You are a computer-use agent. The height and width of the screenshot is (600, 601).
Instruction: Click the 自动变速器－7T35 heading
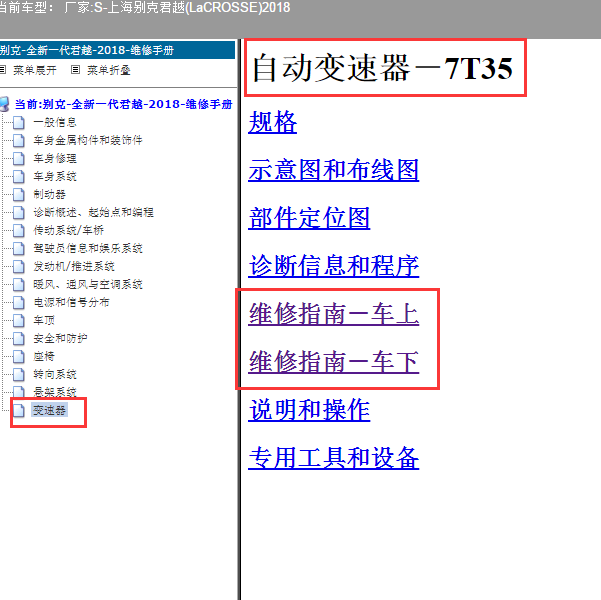click(383, 68)
